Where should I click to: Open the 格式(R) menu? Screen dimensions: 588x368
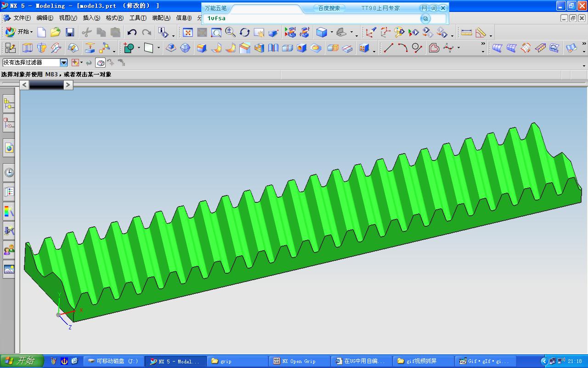click(x=114, y=18)
